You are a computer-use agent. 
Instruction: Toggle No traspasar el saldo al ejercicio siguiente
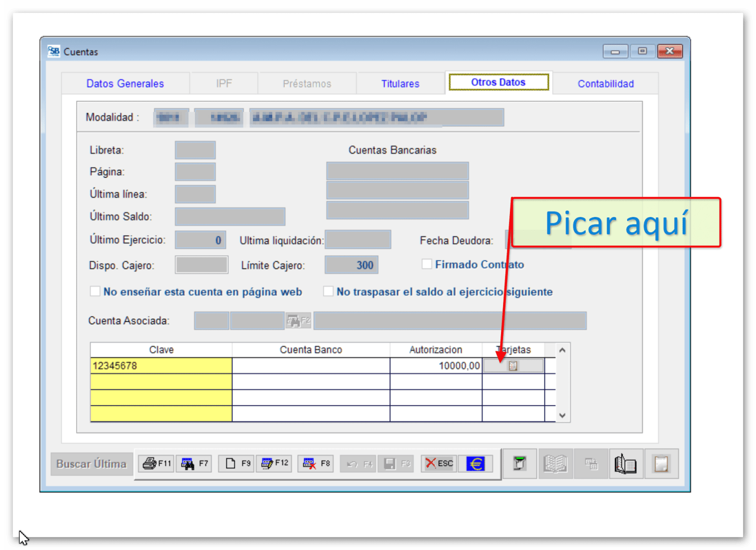tap(328, 292)
